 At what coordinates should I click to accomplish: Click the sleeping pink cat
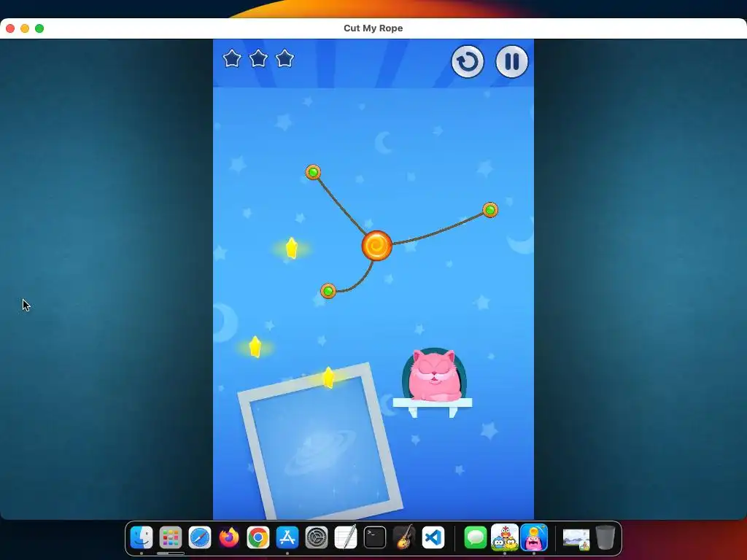[435, 375]
